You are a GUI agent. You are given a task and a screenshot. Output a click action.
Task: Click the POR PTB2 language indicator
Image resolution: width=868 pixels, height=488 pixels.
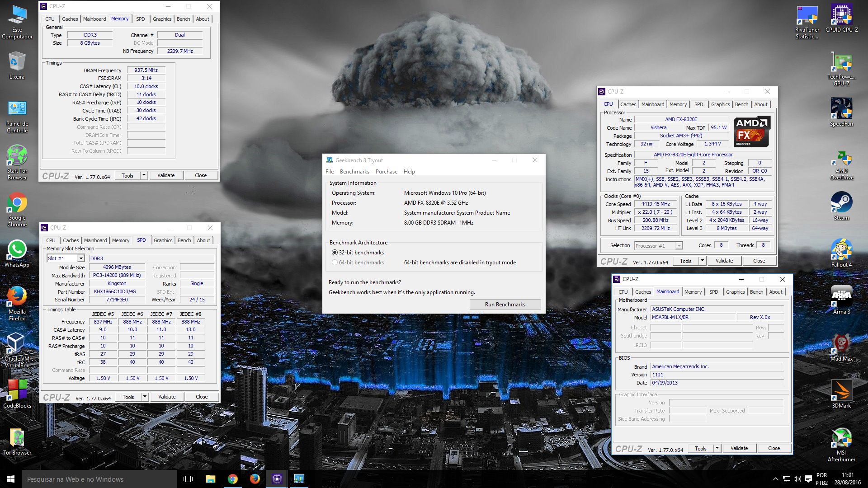822,479
